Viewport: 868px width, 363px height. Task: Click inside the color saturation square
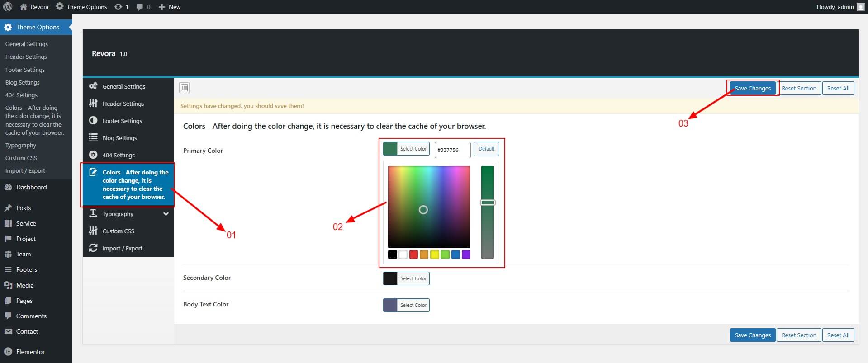(429, 207)
